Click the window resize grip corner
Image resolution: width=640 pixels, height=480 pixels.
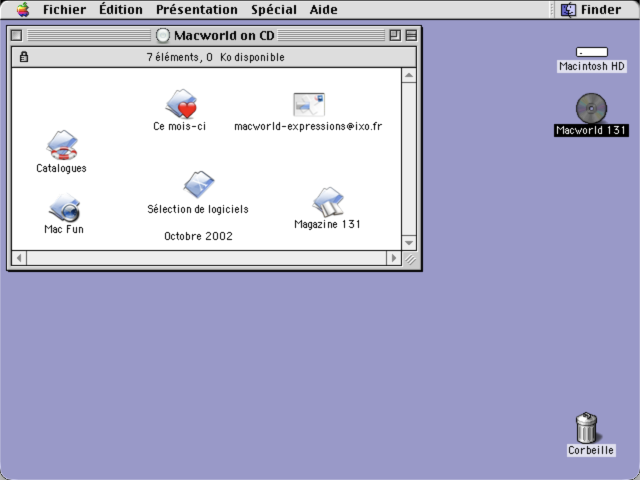pos(410,259)
